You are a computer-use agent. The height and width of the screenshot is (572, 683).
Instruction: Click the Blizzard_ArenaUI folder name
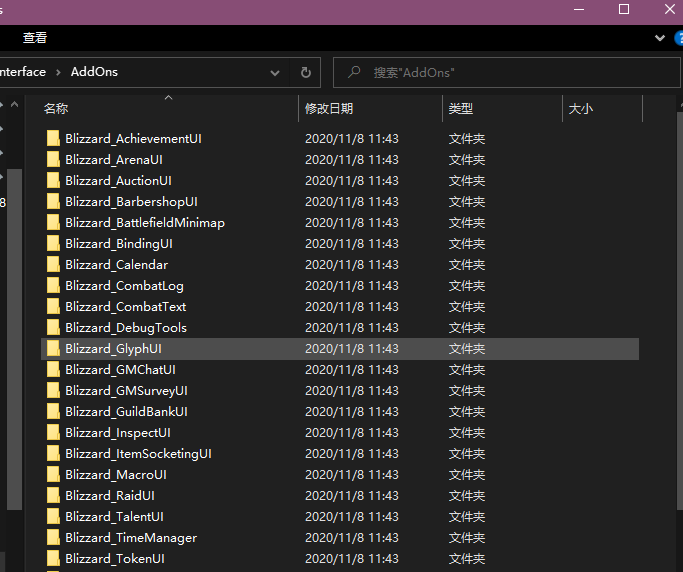pyautogui.click(x=114, y=159)
